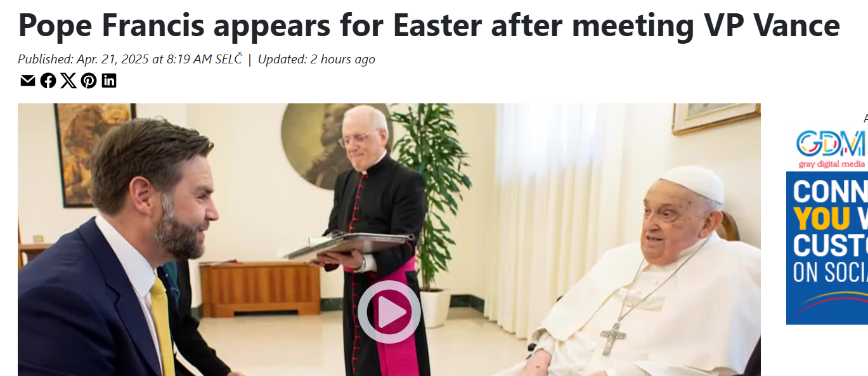Select the 'Pope Francis appears for Easter' headline

[x=429, y=25]
